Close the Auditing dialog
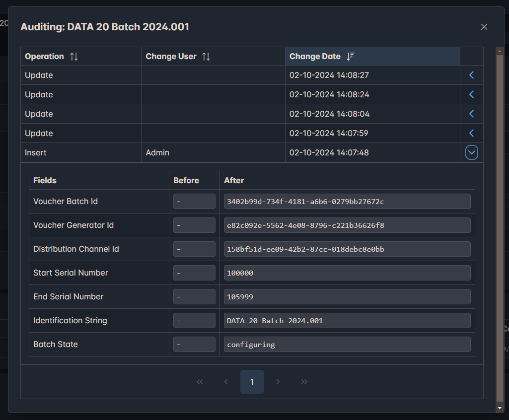The image size is (509, 420). click(x=484, y=27)
